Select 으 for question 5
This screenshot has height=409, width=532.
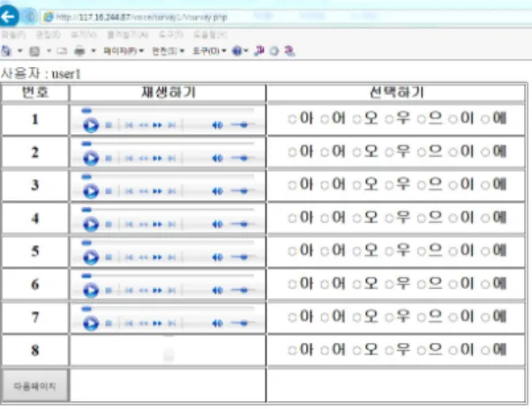421,251
